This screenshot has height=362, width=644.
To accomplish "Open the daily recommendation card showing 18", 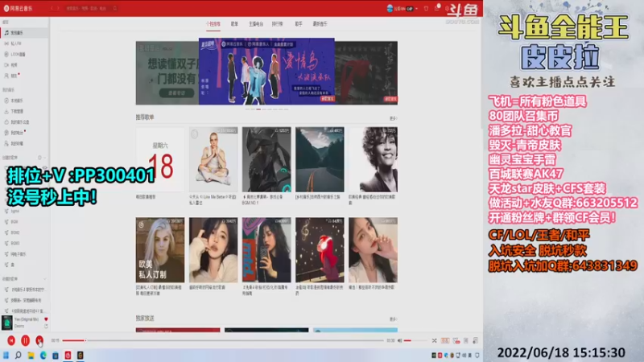I will [160, 159].
